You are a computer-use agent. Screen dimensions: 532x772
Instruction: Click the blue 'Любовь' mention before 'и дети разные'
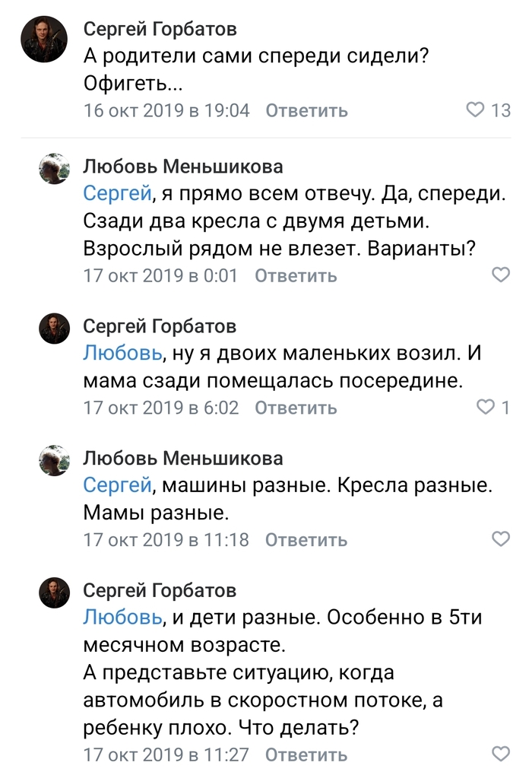(x=122, y=616)
